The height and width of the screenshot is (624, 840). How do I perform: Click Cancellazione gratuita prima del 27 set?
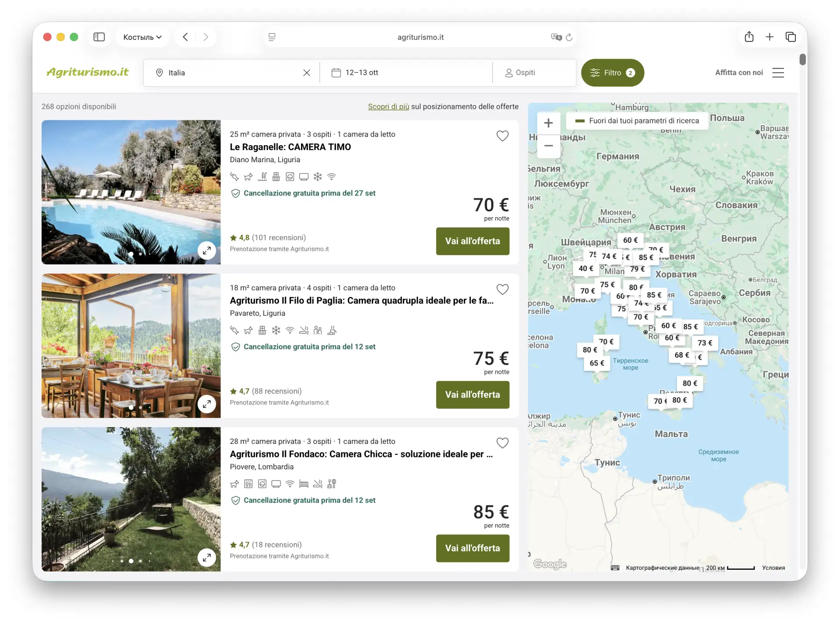303,193
